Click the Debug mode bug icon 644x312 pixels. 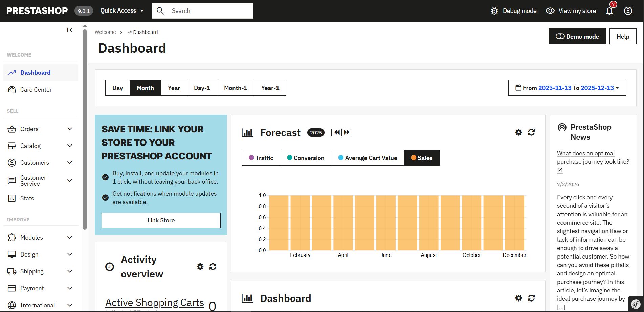tap(494, 11)
